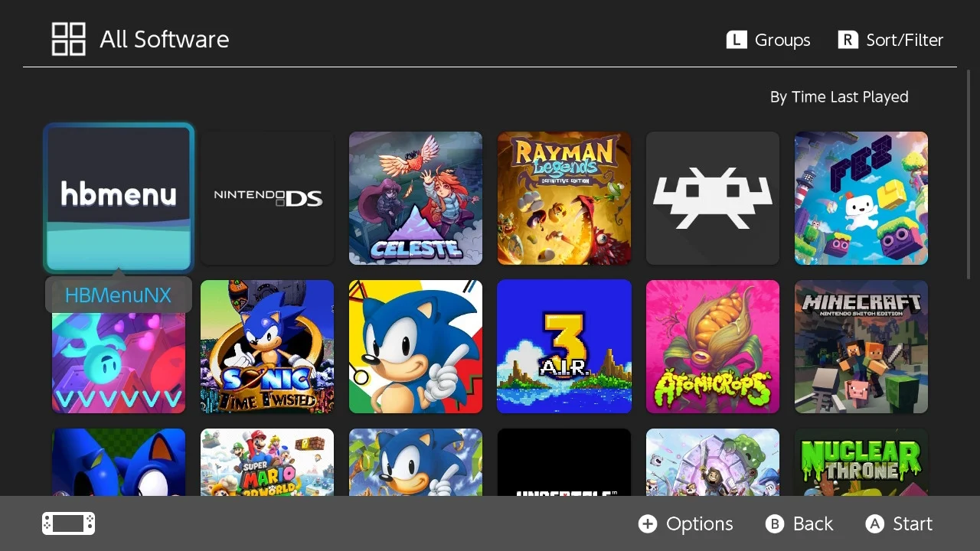This screenshot has width=980, height=551.
Task: Open the Groups view
Action: tap(768, 40)
